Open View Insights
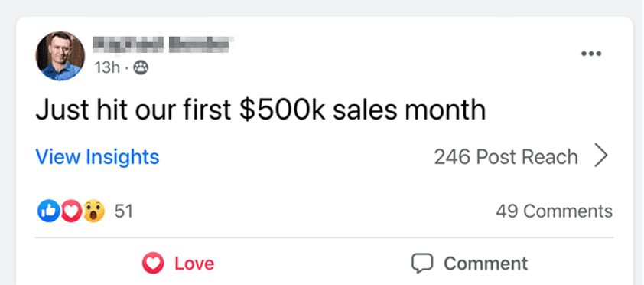The width and height of the screenshot is (644, 285). [x=97, y=157]
